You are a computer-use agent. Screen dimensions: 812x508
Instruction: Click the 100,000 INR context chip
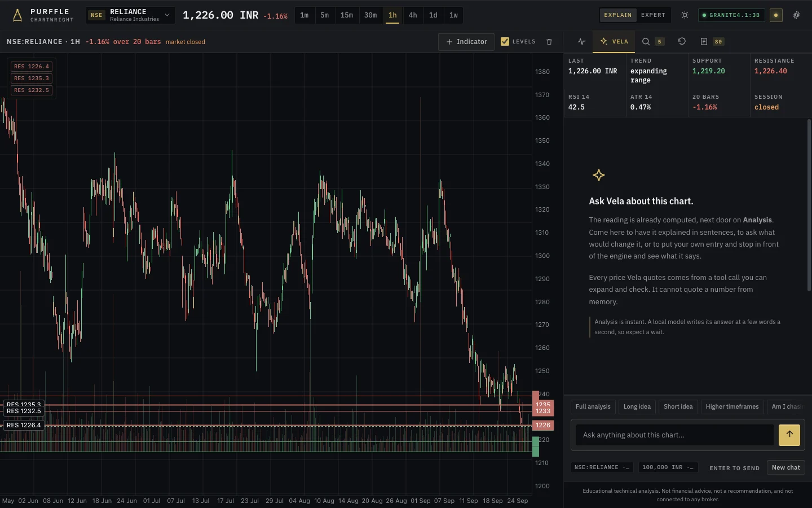tap(668, 467)
